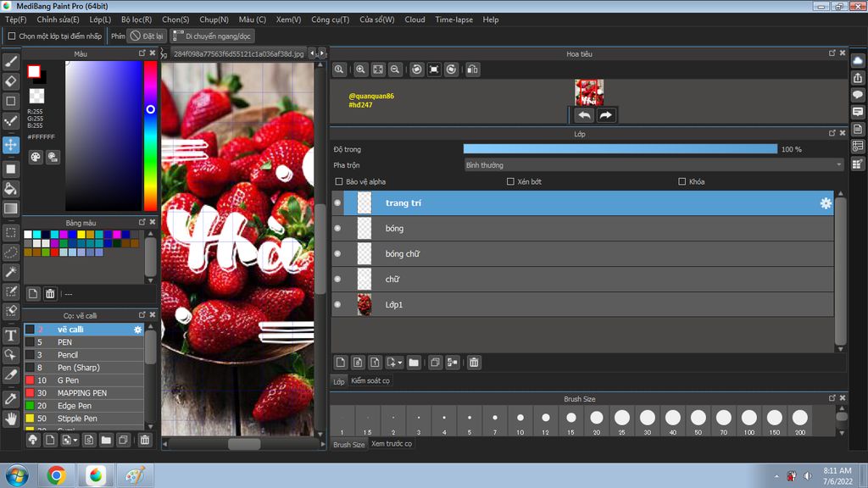Zoom out in the Navigator panel

click(x=395, y=69)
